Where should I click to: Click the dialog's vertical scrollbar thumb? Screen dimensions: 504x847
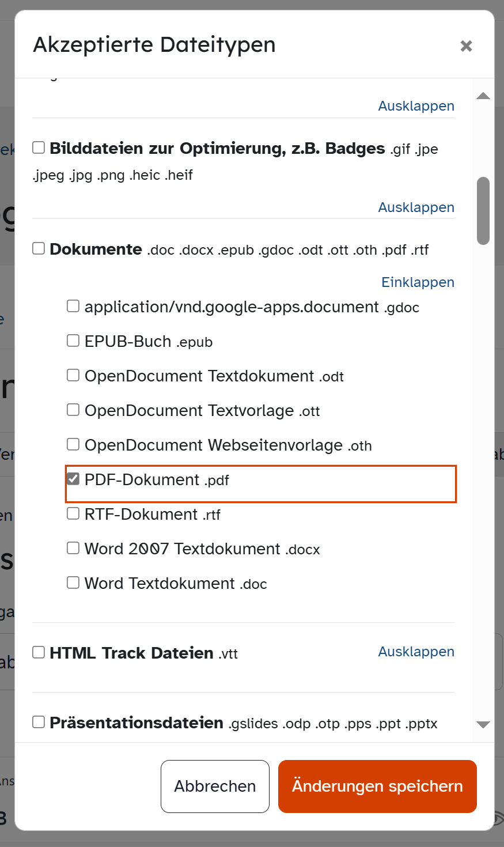tap(483, 211)
